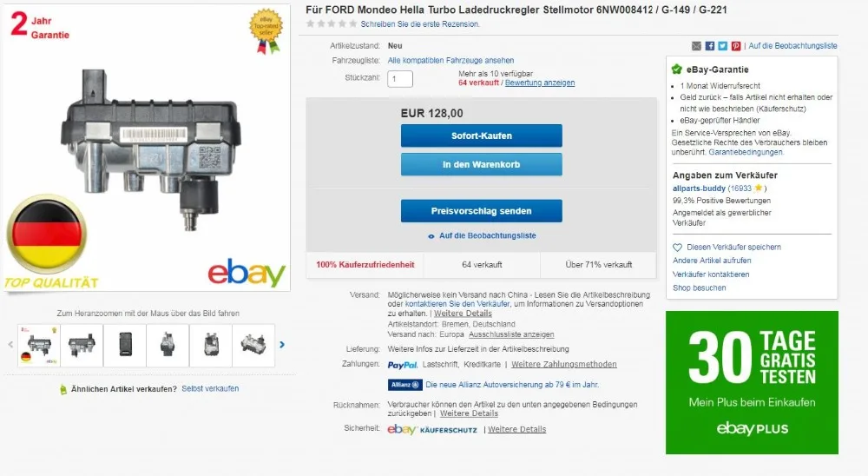The height and width of the screenshot is (476, 868).
Task: Click the Stückzahl quantity field
Action: click(x=400, y=79)
